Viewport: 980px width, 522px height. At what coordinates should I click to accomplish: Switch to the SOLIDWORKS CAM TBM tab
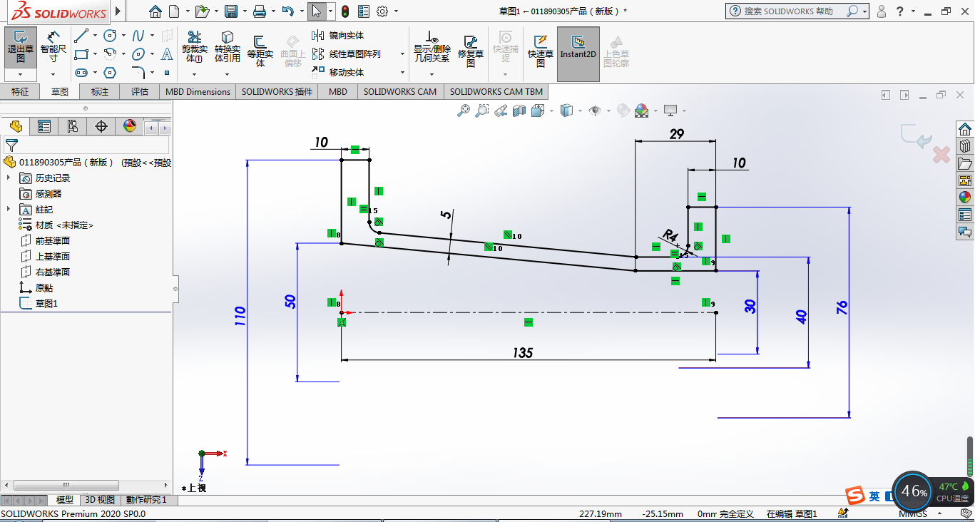coord(496,91)
